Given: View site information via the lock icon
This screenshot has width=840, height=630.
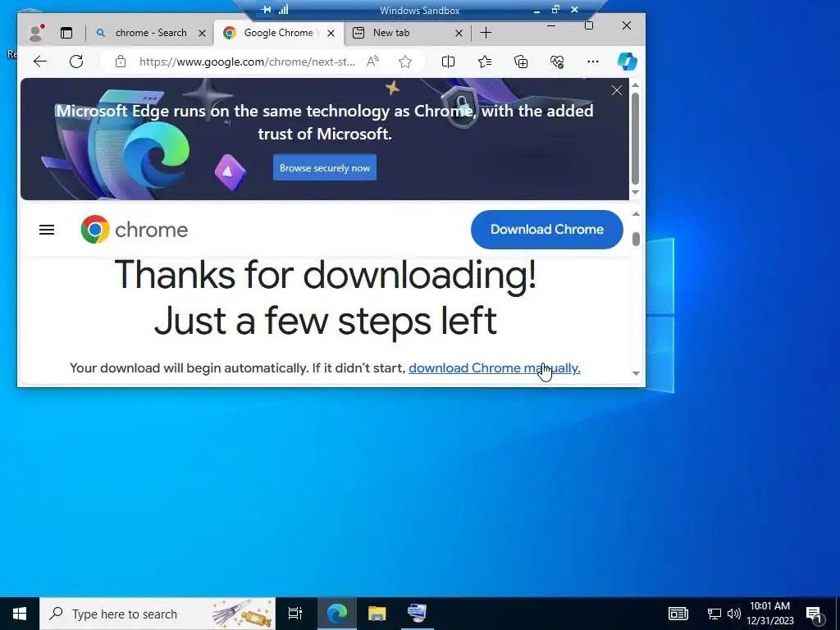Looking at the screenshot, I should click(x=121, y=61).
